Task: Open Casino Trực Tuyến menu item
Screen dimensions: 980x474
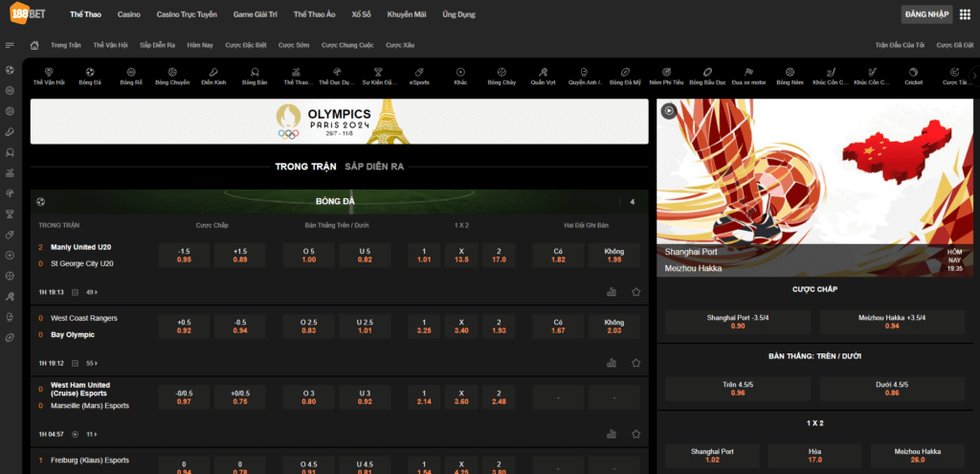Action: (x=187, y=14)
